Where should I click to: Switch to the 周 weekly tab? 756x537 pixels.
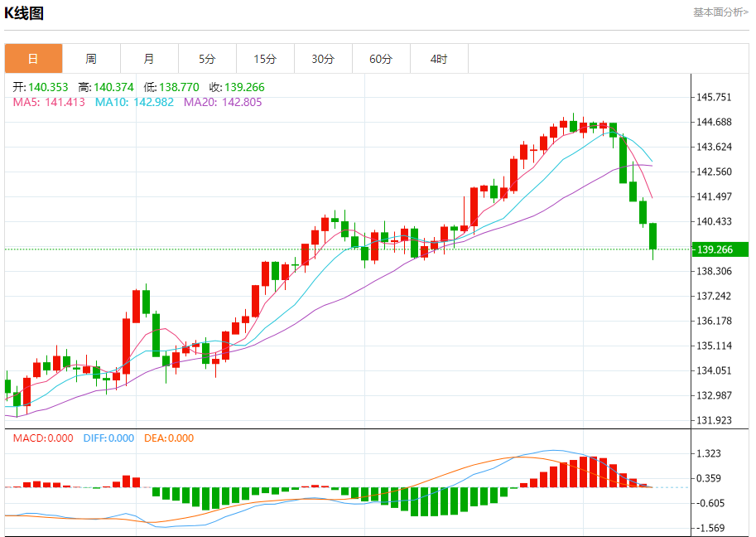click(x=91, y=59)
